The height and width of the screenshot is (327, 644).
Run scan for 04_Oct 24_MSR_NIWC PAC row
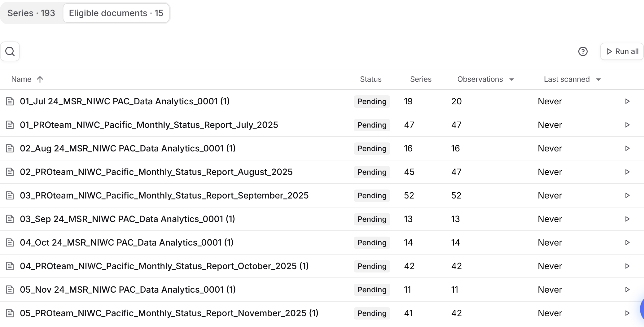pos(627,242)
